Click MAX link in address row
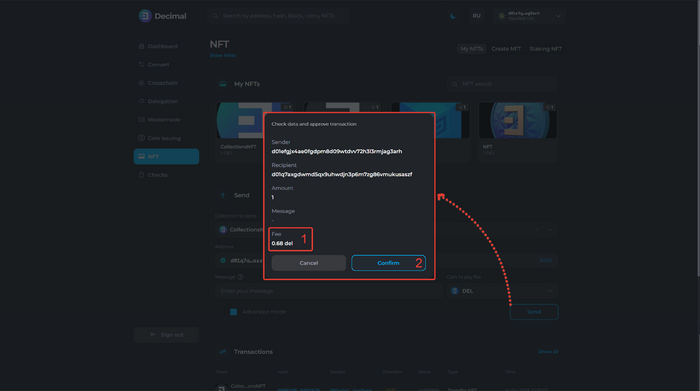The image size is (700, 391). tap(546, 260)
